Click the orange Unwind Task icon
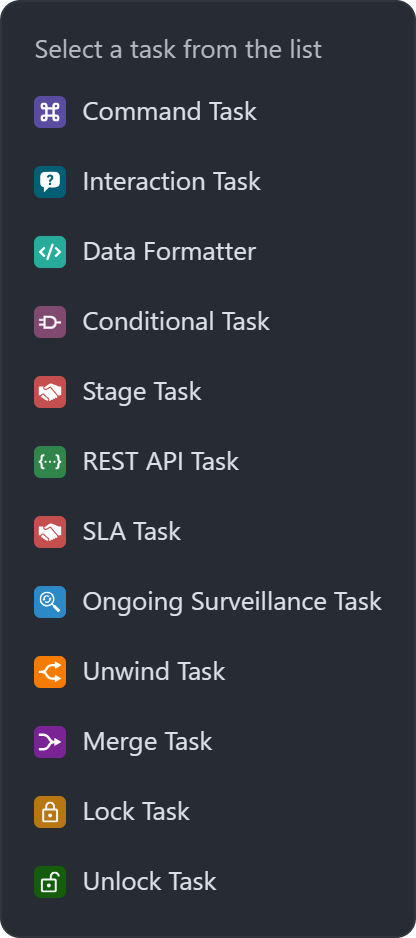The height and width of the screenshot is (938, 416). 50,672
